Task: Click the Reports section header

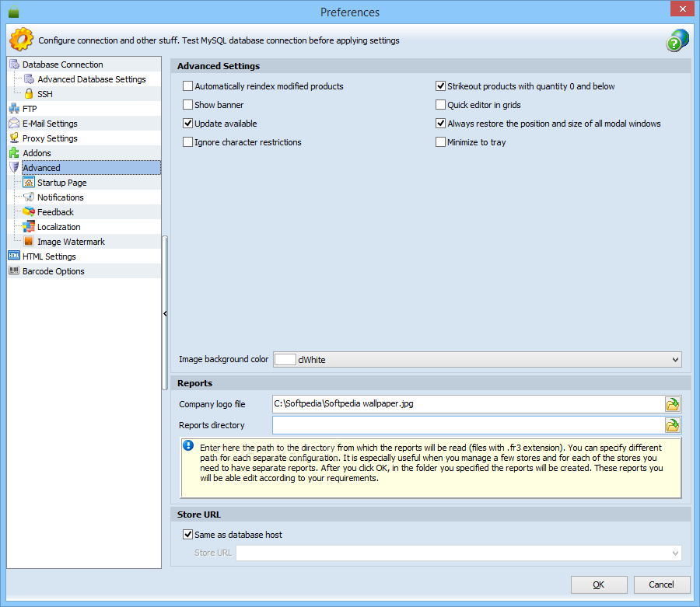Action: [x=431, y=383]
